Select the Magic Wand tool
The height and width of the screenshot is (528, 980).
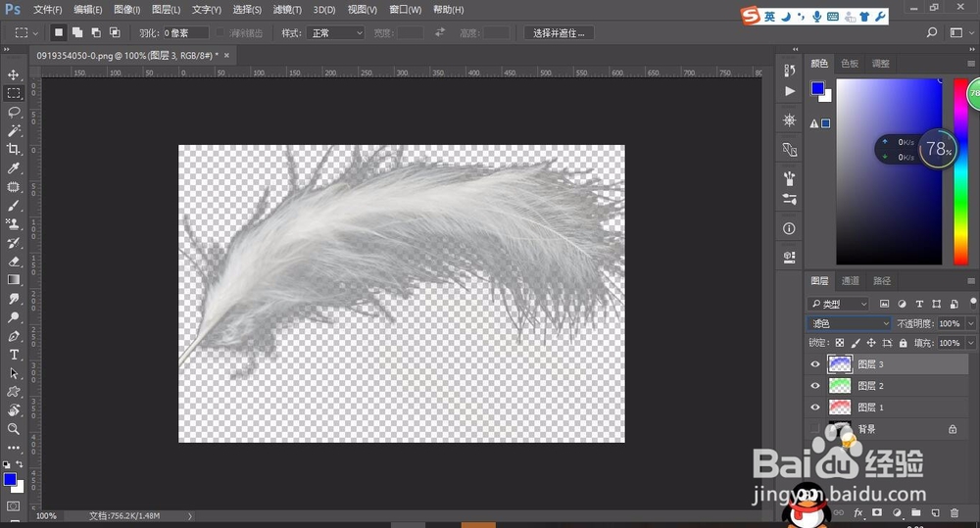(x=13, y=130)
